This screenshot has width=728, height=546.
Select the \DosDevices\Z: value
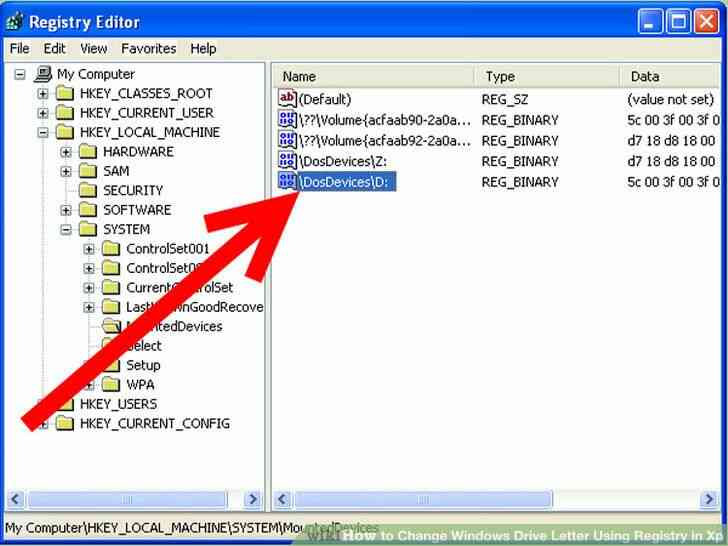(x=343, y=162)
